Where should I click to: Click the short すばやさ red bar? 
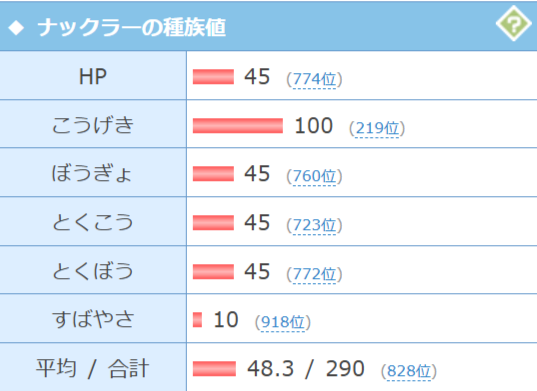pyautogui.click(x=197, y=320)
